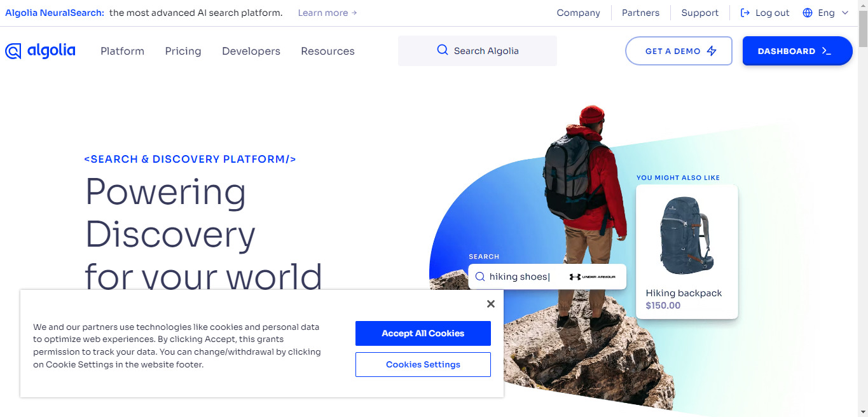The width and height of the screenshot is (868, 417).
Task: Click the magnifier icon in Search Algolia
Action: click(x=443, y=50)
